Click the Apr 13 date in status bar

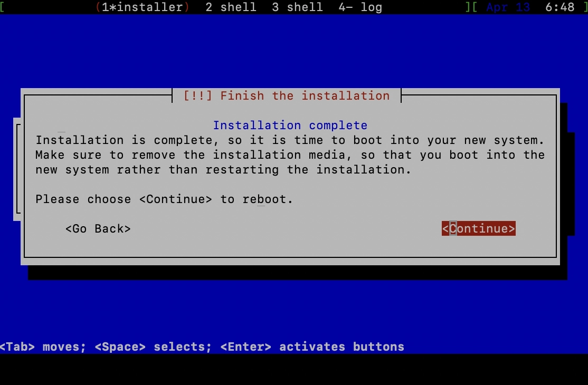(x=508, y=7)
